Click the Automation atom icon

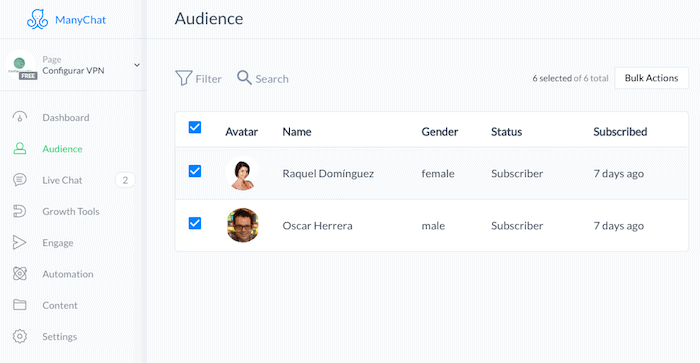click(x=20, y=274)
